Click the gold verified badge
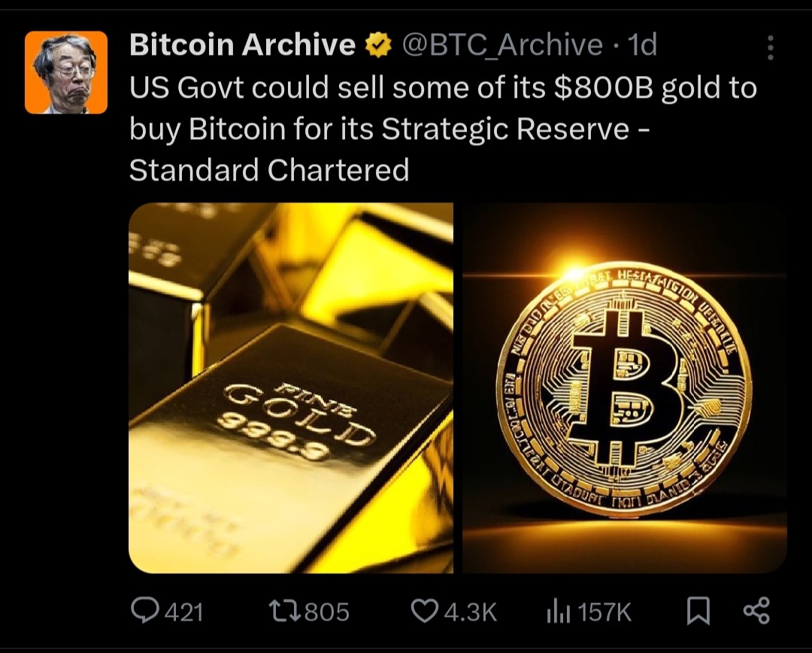This screenshot has height=653, width=812. [x=378, y=44]
